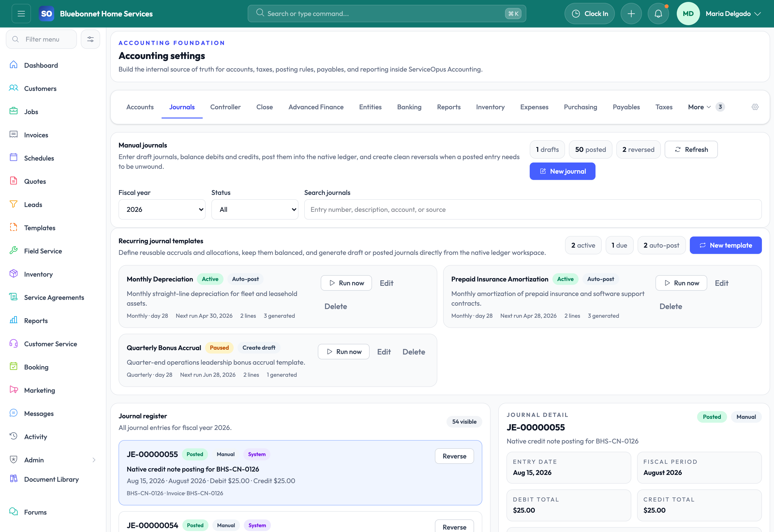Switch to the Close tab
Viewport: 774px width, 532px height.
pyautogui.click(x=264, y=107)
